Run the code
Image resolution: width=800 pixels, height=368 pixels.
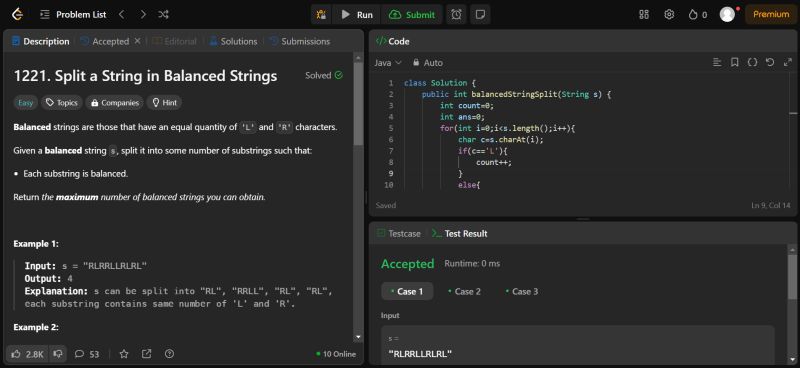pos(357,15)
